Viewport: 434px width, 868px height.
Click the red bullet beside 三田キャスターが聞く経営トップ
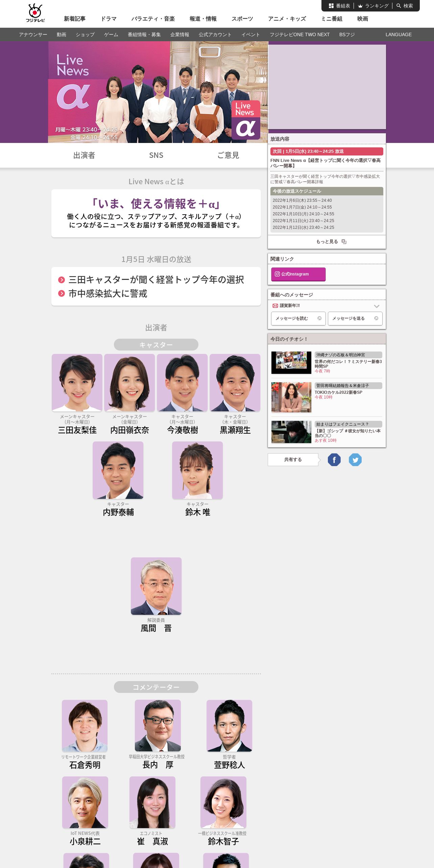coord(62,280)
